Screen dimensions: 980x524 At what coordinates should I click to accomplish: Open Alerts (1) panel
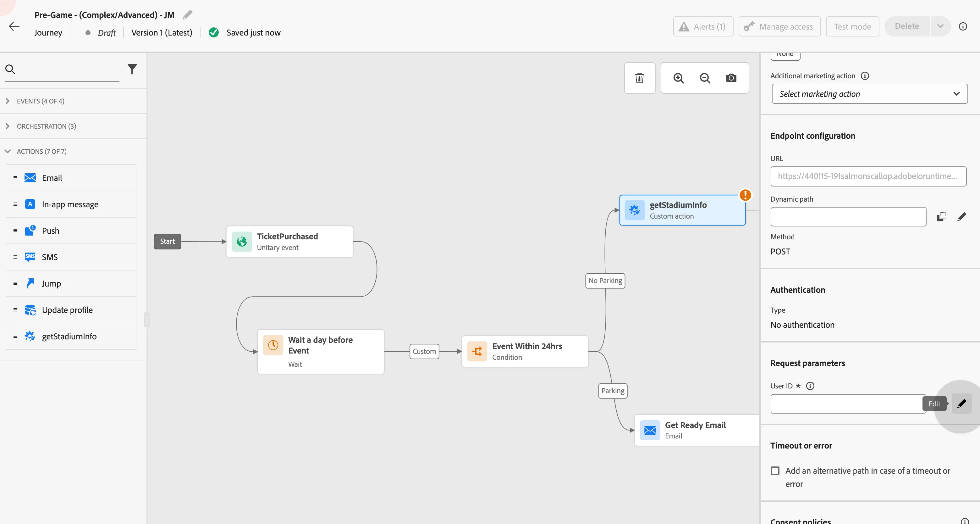tap(703, 26)
